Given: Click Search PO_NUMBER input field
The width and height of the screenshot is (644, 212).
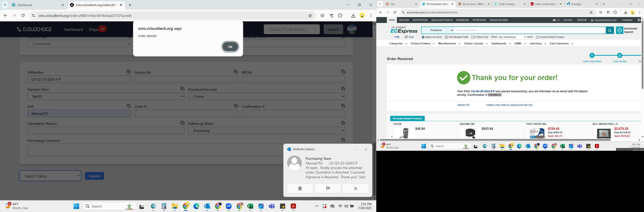Looking at the screenshot, I should pos(291,29).
